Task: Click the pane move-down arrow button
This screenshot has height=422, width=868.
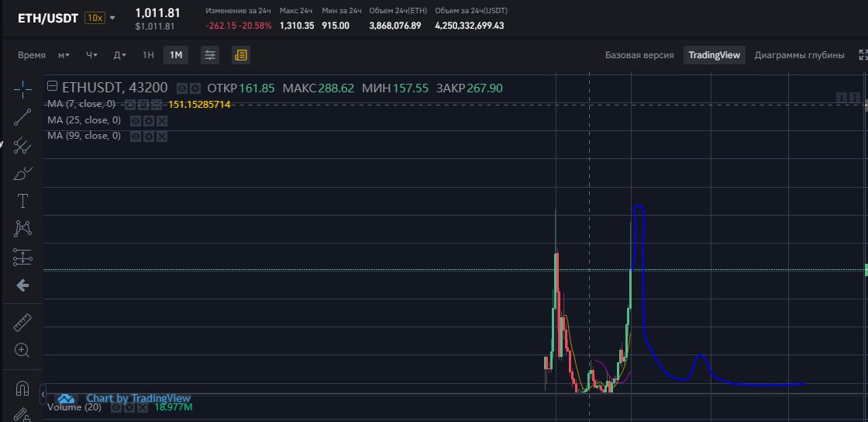Action: pos(841,98)
